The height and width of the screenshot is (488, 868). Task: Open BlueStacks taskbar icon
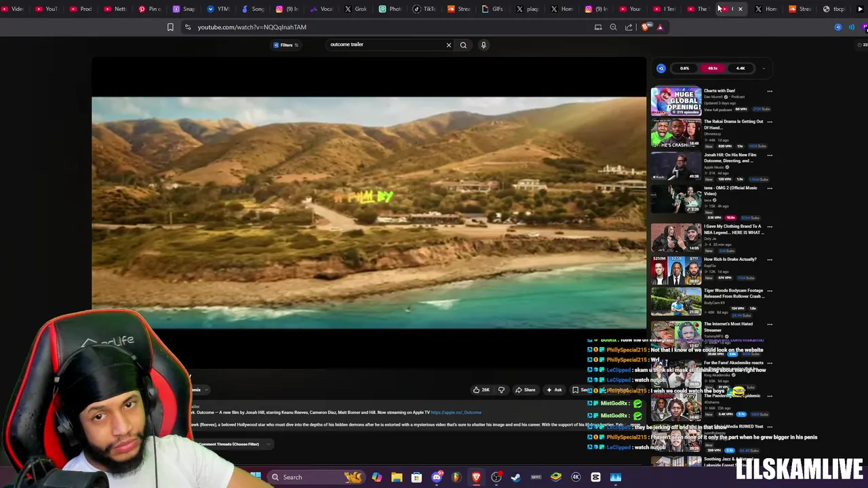pos(556,477)
